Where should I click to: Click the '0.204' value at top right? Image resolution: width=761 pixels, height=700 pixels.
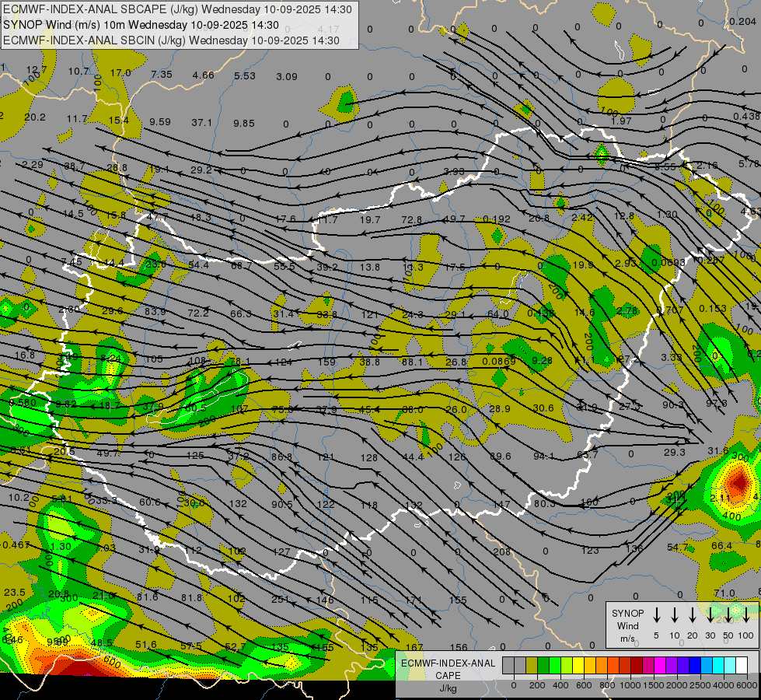click(x=742, y=22)
